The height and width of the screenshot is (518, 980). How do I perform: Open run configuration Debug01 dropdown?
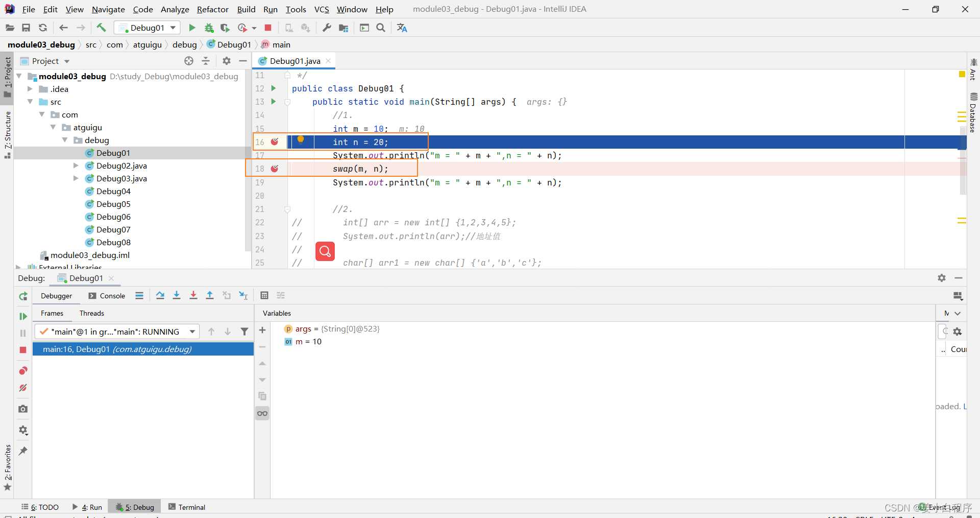coord(148,28)
